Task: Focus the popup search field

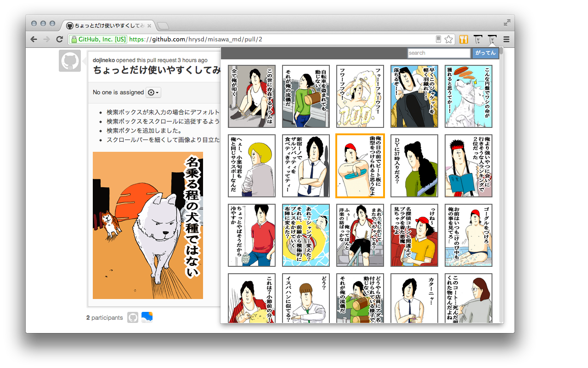Action: tap(439, 53)
